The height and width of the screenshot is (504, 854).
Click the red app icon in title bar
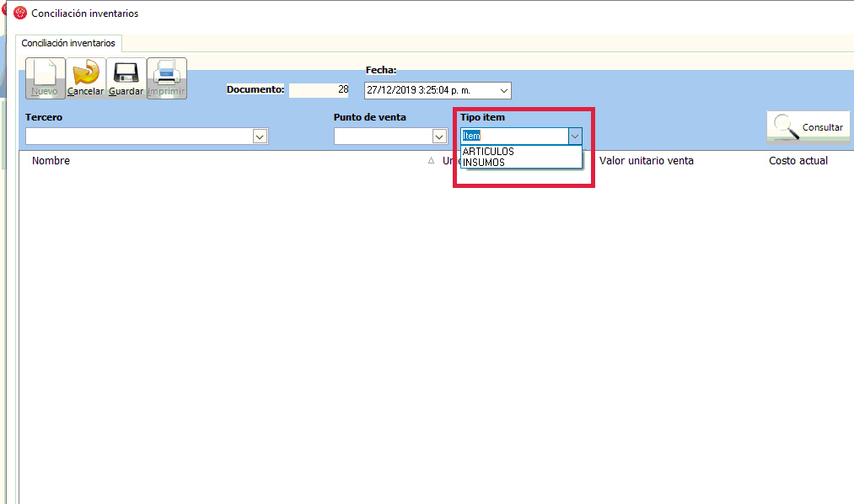coord(20,13)
